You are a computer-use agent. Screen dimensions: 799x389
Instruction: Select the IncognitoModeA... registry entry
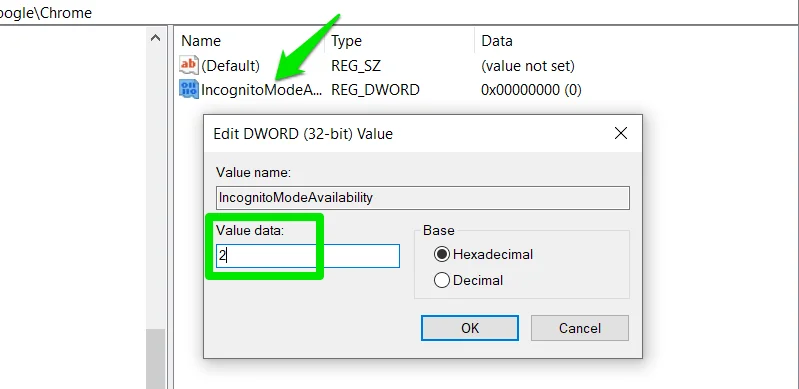pyautogui.click(x=262, y=90)
